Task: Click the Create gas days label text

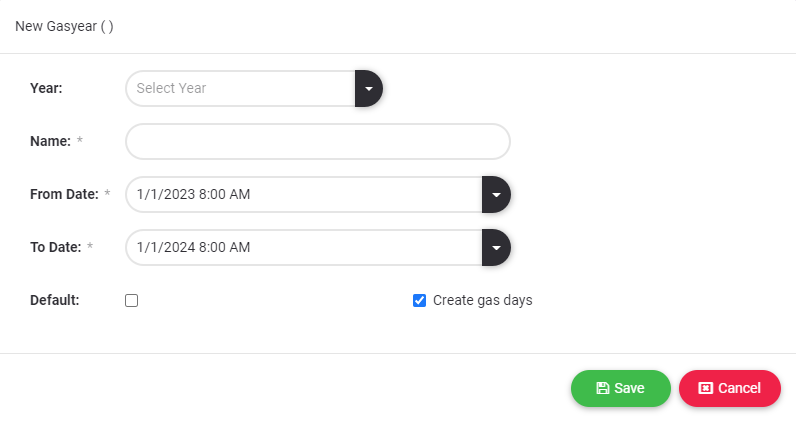Action: click(x=482, y=300)
